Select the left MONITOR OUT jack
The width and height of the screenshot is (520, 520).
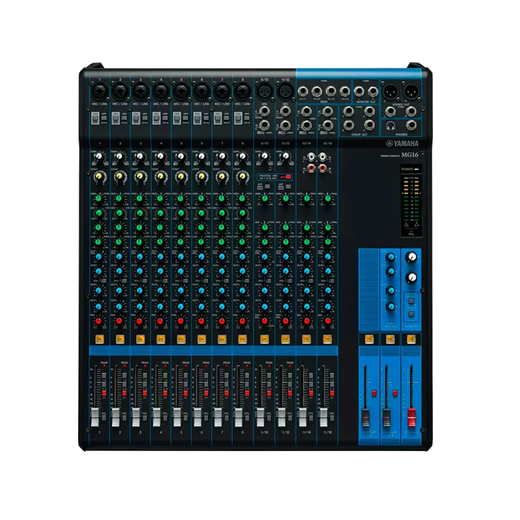[359, 91]
